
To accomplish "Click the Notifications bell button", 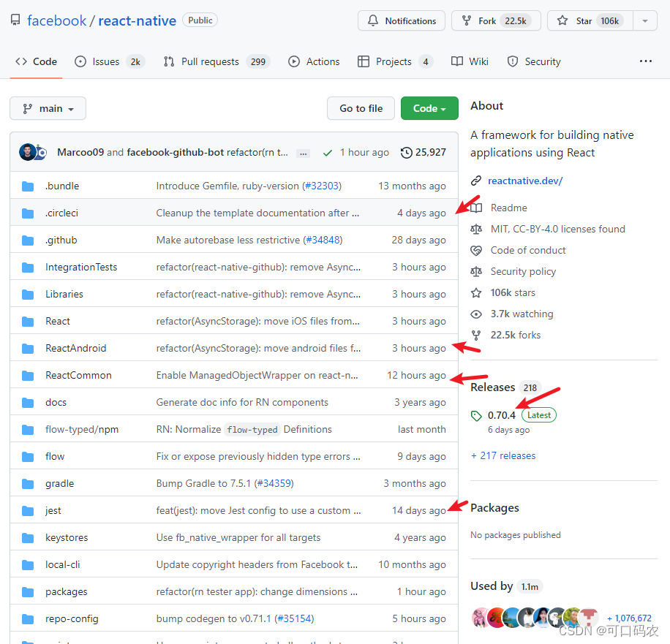I will click(x=402, y=20).
